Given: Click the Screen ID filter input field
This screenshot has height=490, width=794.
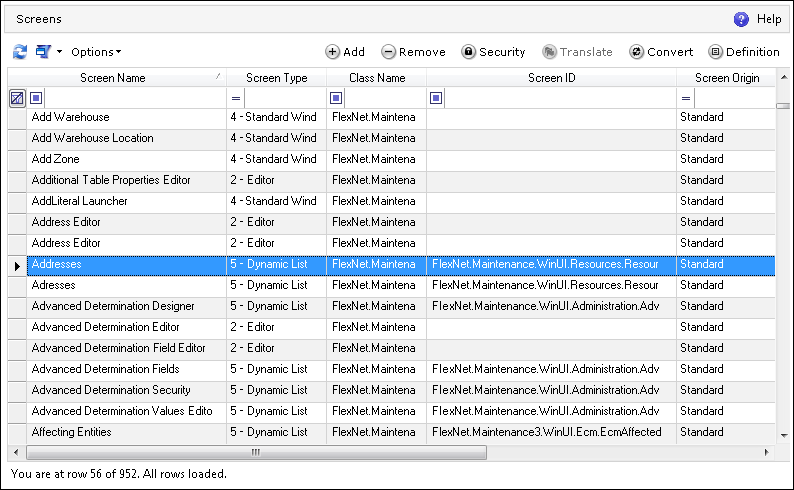Looking at the screenshot, I should coord(560,98).
